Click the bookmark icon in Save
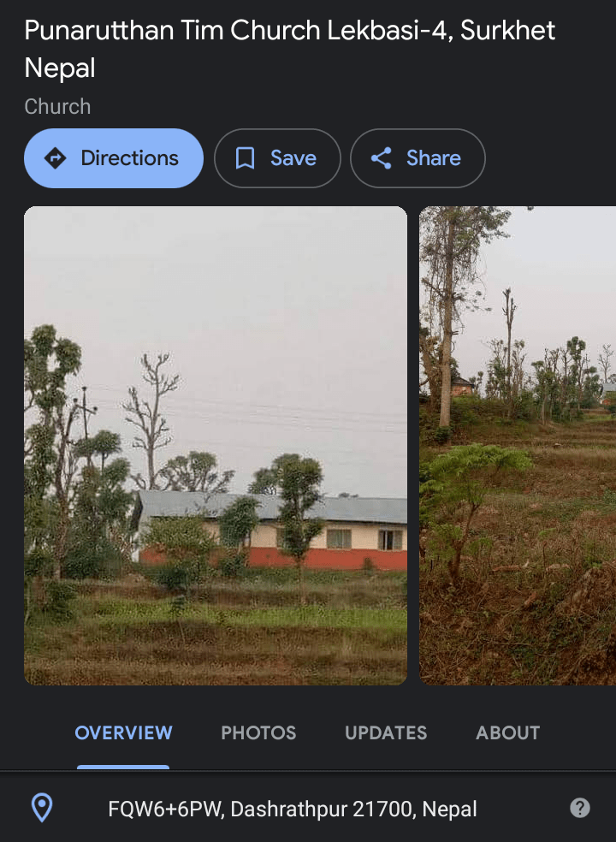Image resolution: width=616 pixels, height=842 pixels. pos(246,158)
